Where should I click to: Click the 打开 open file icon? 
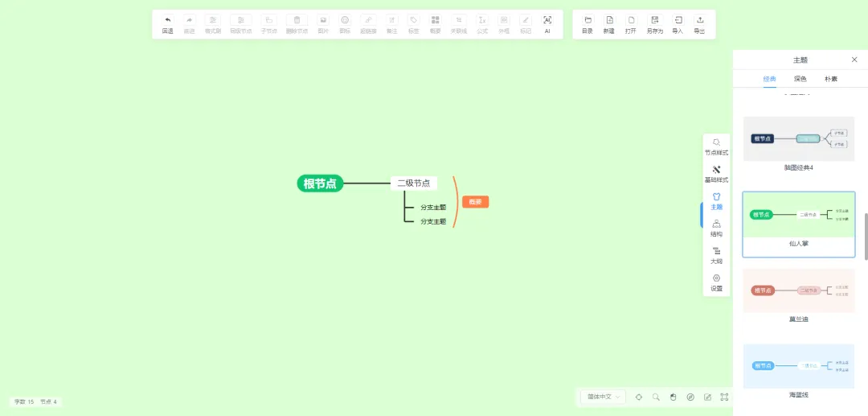(x=631, y=20)
